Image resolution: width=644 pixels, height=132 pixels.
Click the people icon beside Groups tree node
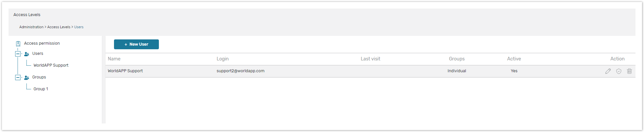27,77
